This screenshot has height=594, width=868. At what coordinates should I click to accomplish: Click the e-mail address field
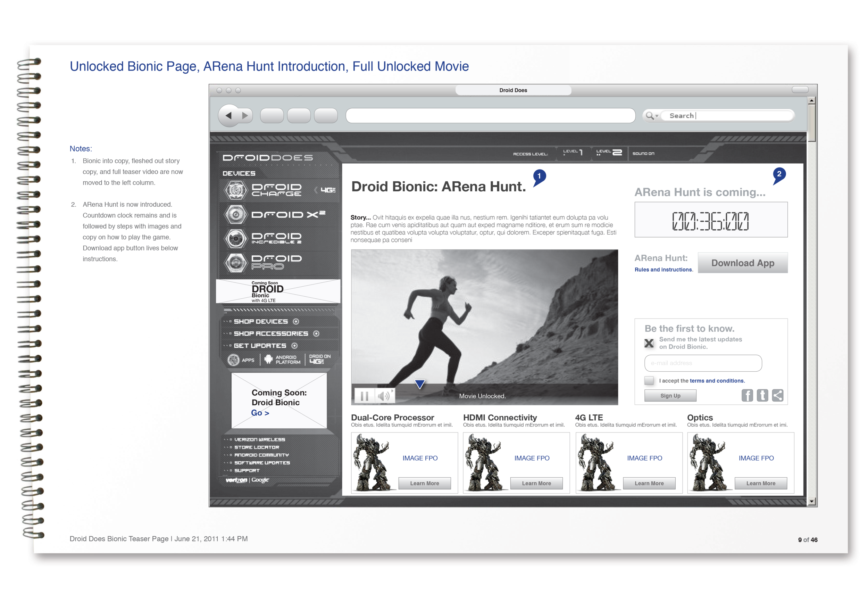point(703,363)
